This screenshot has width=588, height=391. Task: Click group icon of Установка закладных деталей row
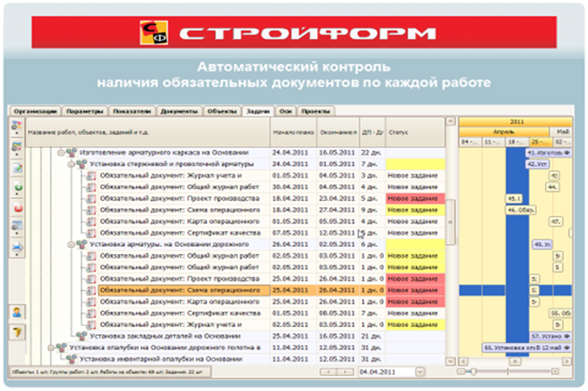point(81,336)
